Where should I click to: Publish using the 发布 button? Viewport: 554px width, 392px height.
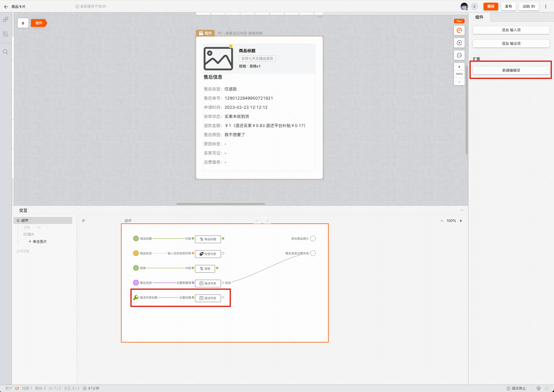coord(508,6)
